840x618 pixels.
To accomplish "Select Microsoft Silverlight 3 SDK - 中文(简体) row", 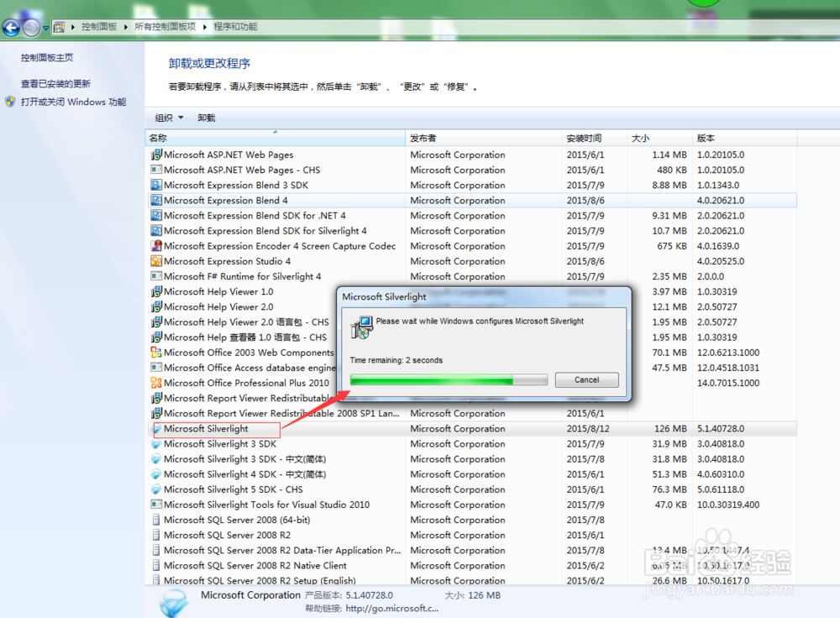I will pos(471,459).
